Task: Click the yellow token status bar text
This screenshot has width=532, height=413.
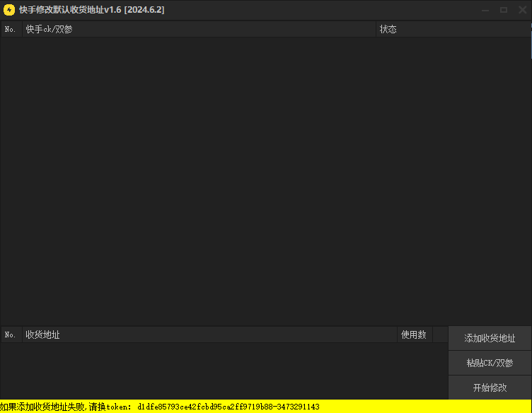Action: pyautogui.click(x=160, y=407)
